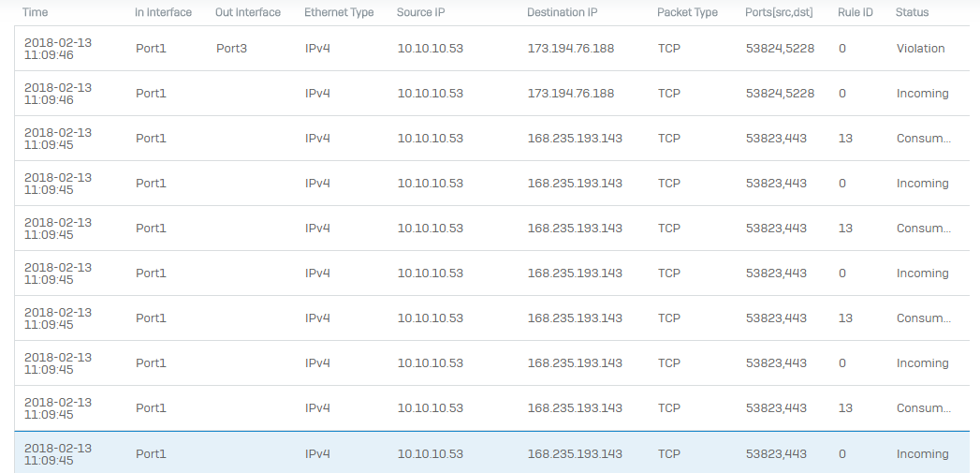Image resolution: width=980 pixels, height=473 pixels.
Task: Sort the log by the Time column
Action: coord(36,12)
